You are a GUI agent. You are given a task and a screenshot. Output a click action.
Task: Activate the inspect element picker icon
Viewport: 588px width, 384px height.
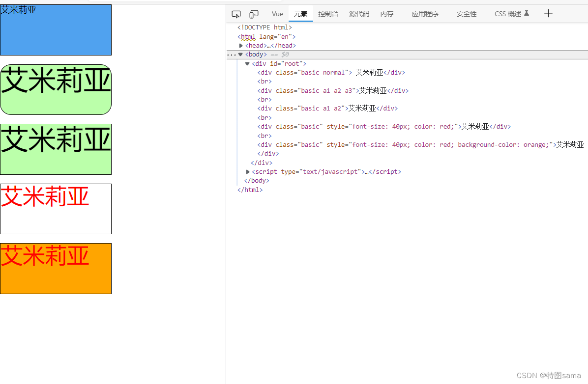(236, 14)
